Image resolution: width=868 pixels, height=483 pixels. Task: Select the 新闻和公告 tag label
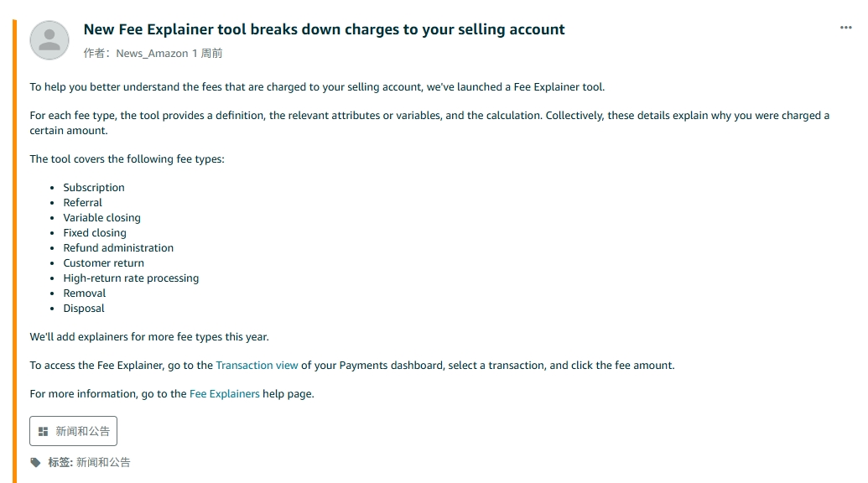(103, 463)
